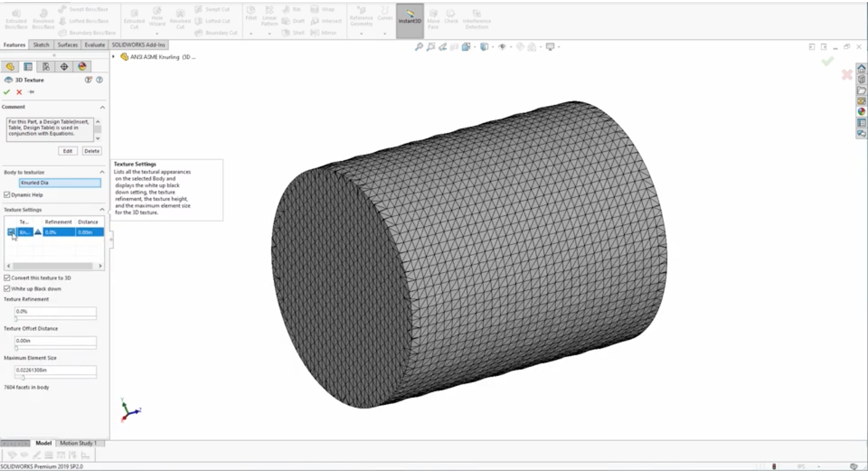Open the DisplayManager color sphere tab
The image size is (868, 475).
82,67
